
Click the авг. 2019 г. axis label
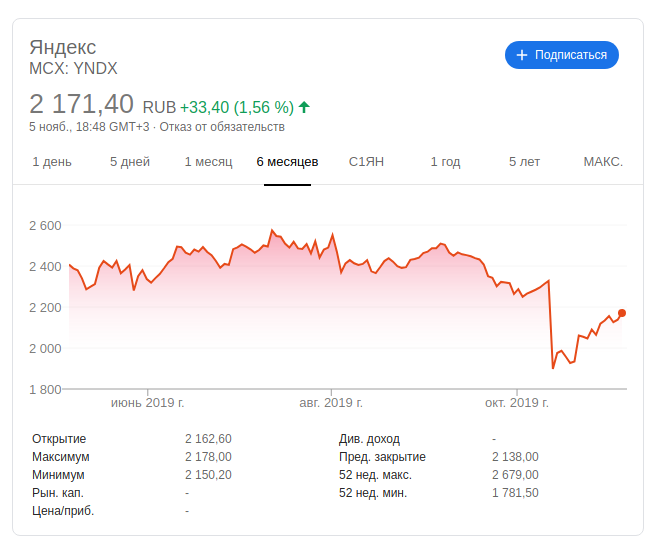click(x=331, y=402)
